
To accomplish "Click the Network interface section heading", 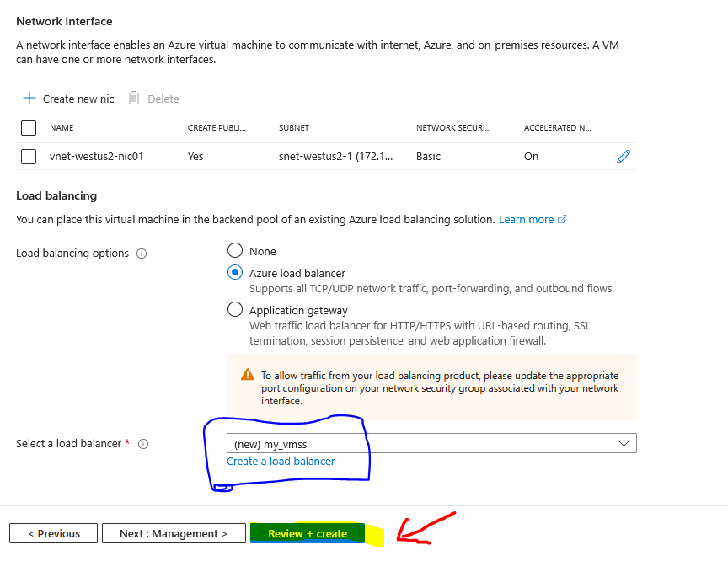I will pyautogui.click(x=64, y=21).
